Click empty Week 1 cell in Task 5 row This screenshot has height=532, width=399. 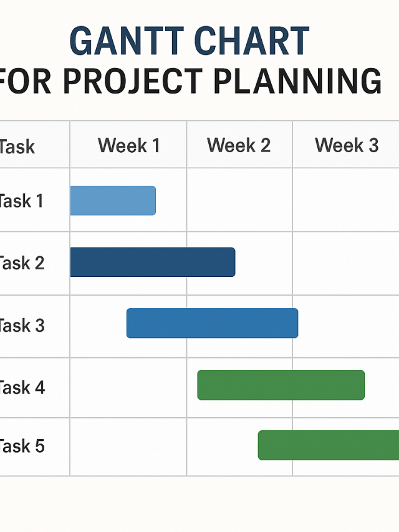point(128,447)
